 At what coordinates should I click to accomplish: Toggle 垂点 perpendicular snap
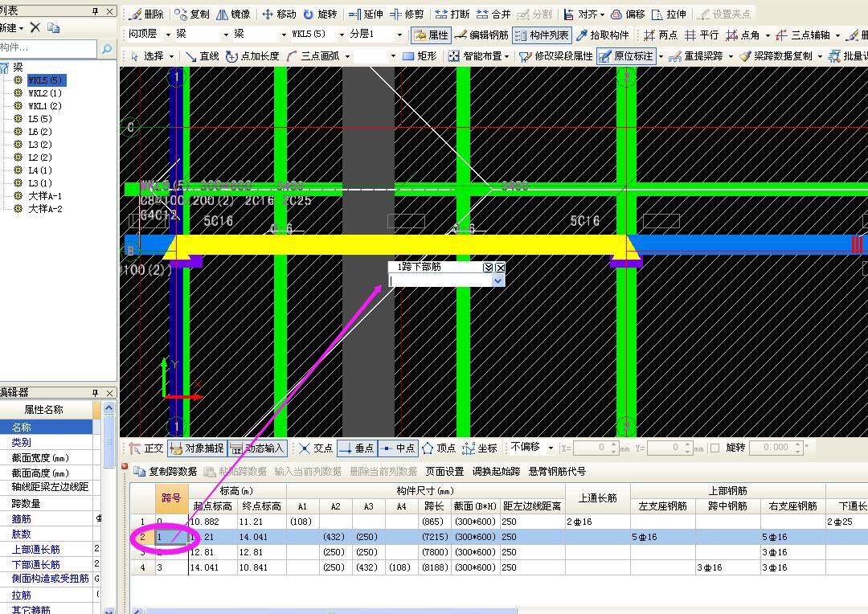(357, 448)
